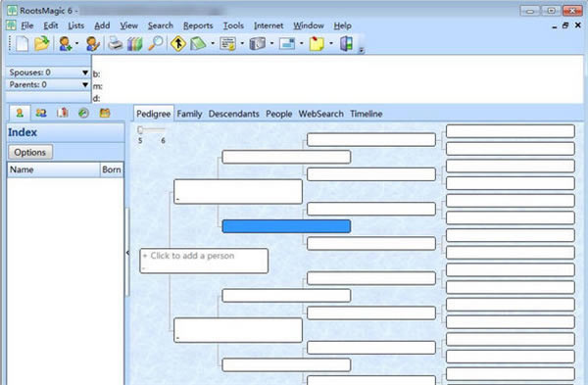Open the Internet menu
588x385 pixels.
pyautogui.click(x=269, y=25)
